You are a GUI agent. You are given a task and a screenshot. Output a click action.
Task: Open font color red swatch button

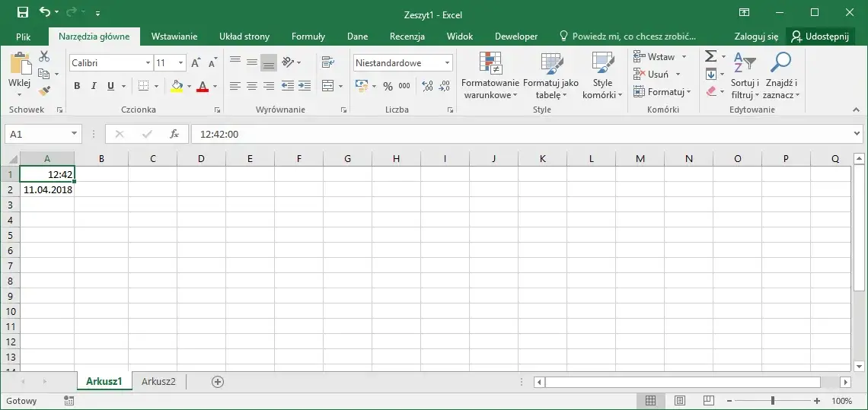[x=203, y=86]
